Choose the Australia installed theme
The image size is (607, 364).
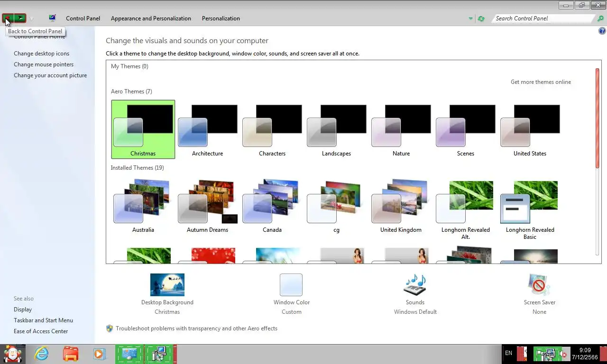143,206
